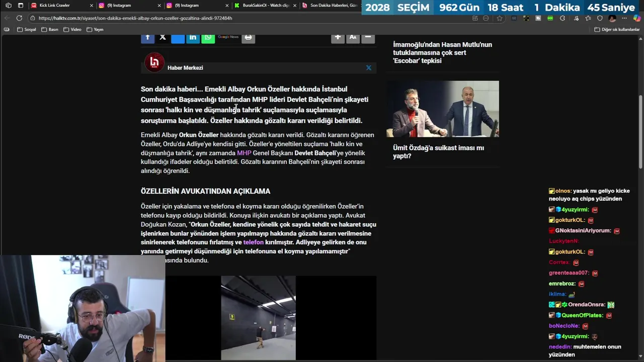Click chat username emrebroz

[x=561, y=284]
